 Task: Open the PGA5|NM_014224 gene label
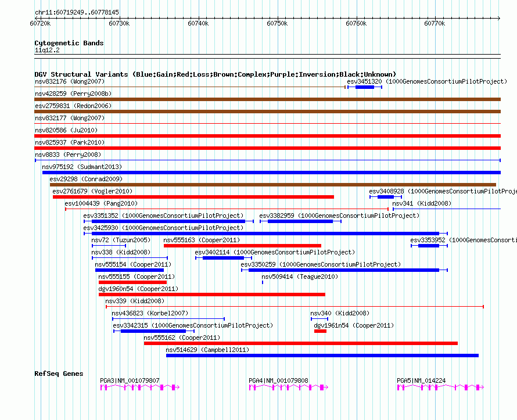pos(421,380)
